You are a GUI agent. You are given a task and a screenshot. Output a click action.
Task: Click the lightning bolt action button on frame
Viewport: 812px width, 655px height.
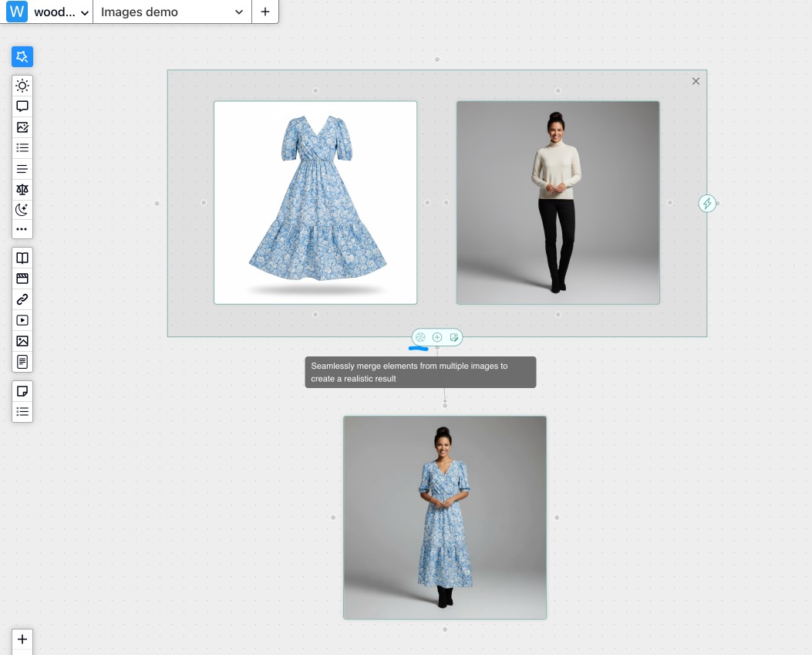click(x=707, y=203)
